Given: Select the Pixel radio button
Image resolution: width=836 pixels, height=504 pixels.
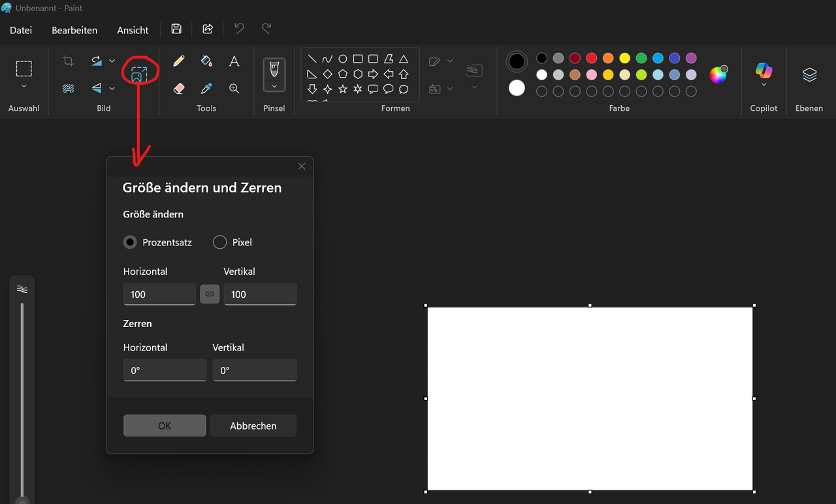Looking at the screenshot, I should click(x=220, y=242).
